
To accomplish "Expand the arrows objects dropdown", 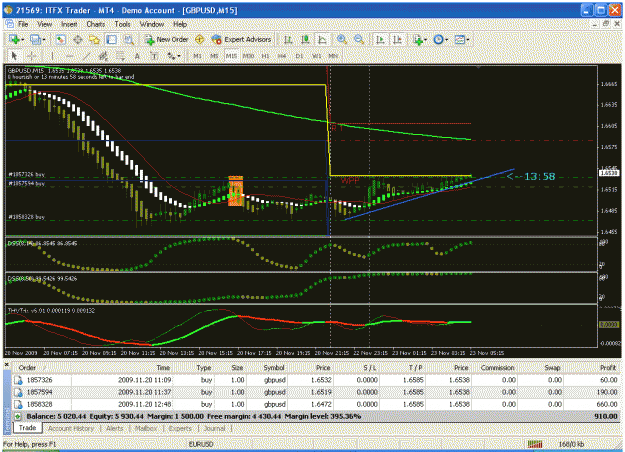I will [x=179, y=56].
